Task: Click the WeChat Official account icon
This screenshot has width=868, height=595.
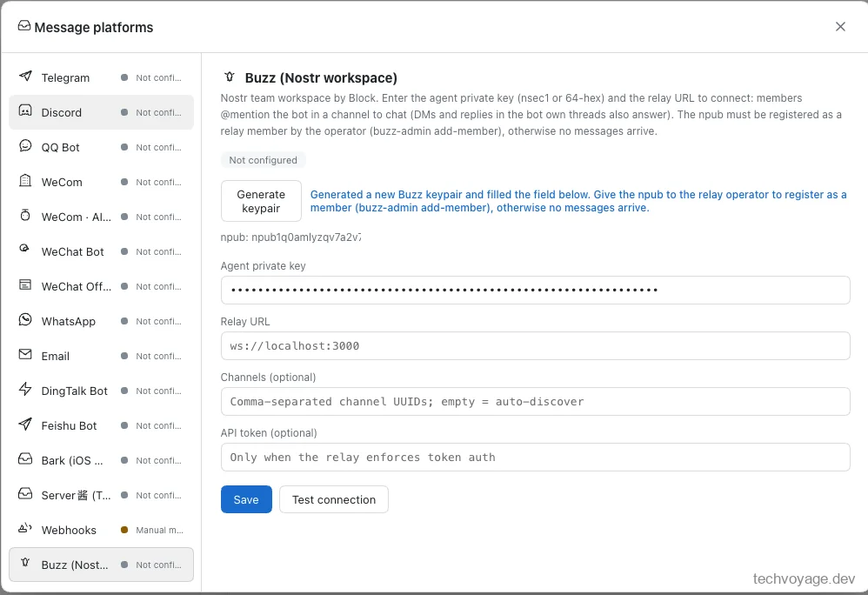Action: coord(25,285)
